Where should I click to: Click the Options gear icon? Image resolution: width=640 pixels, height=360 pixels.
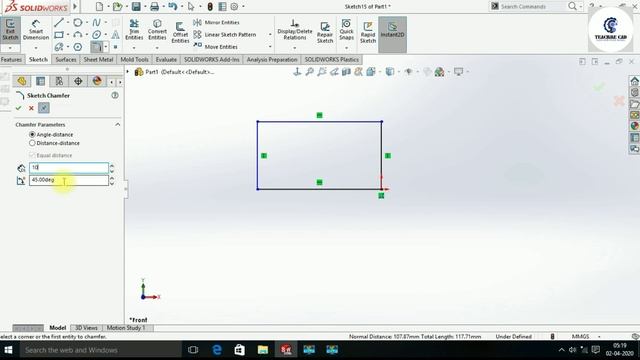click(234, 7)
